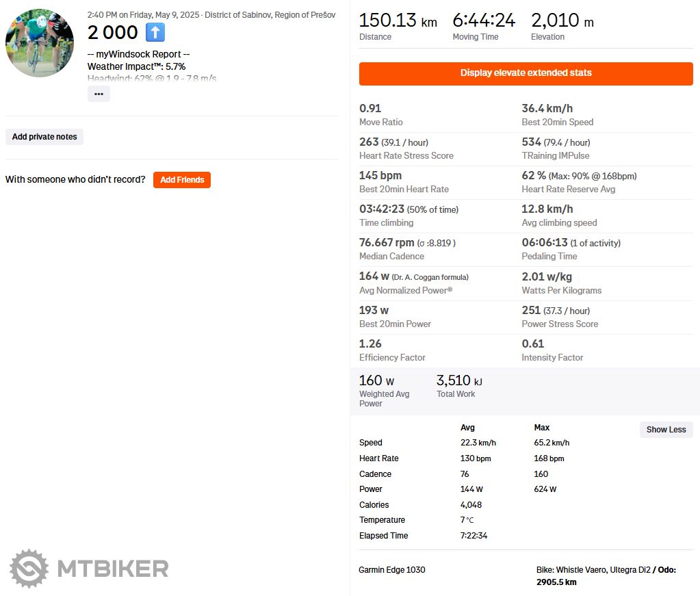Viewport: 700px width, 596px height.
Task: Click the blue up-arrow emoji in title
Action: click(155, 32)
